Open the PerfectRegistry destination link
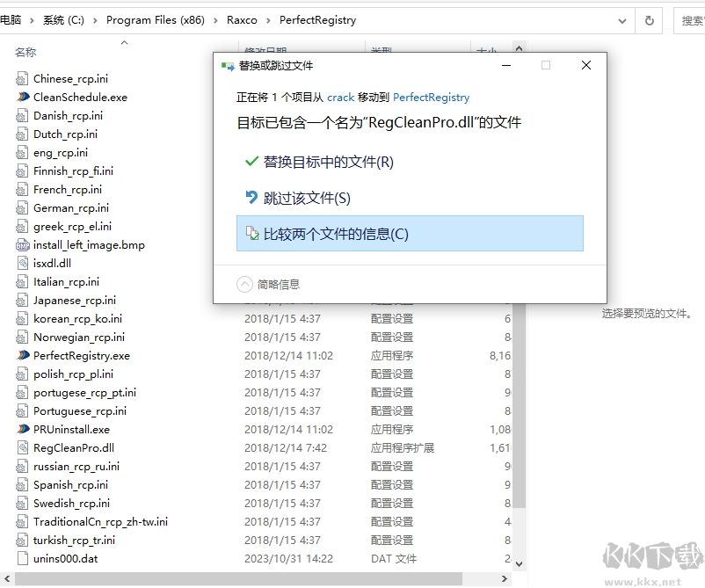The image size is (705, 588). 431,98
